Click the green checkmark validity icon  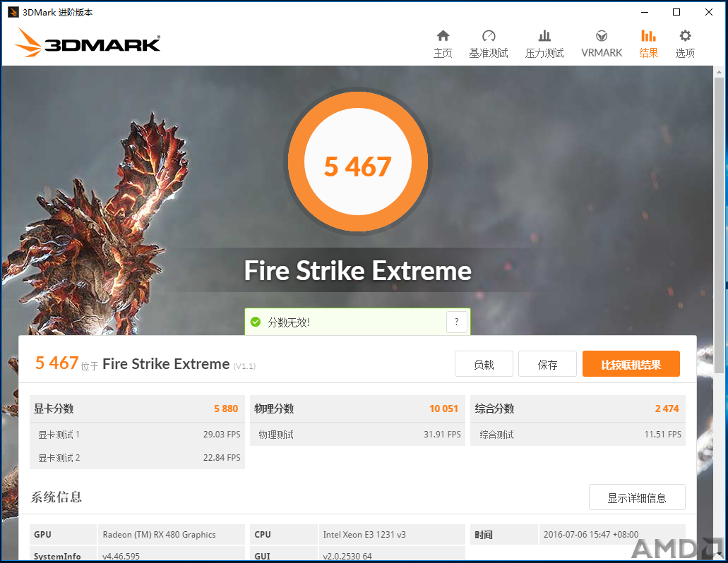coord(256,322)
